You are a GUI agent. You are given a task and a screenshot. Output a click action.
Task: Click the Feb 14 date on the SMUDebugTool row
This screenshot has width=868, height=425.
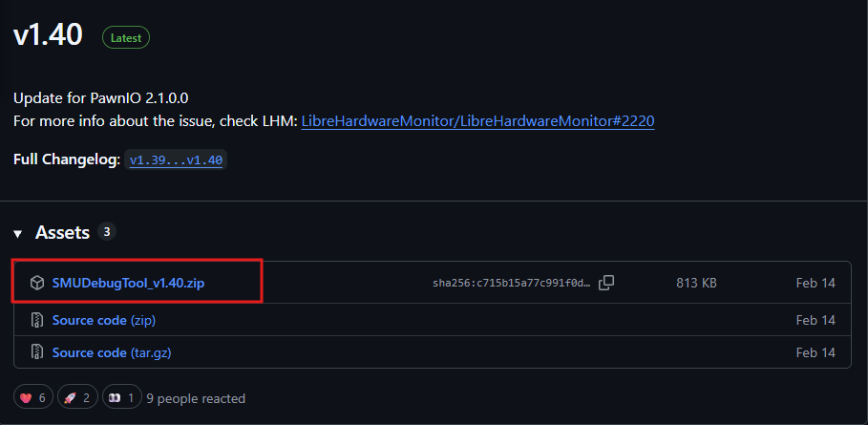[815, 284]
